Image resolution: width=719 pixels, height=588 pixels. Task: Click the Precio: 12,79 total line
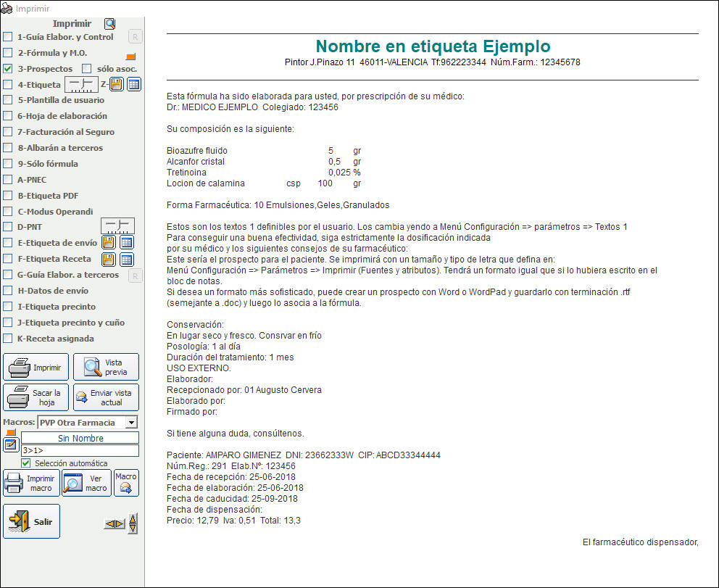pos(234,521)
